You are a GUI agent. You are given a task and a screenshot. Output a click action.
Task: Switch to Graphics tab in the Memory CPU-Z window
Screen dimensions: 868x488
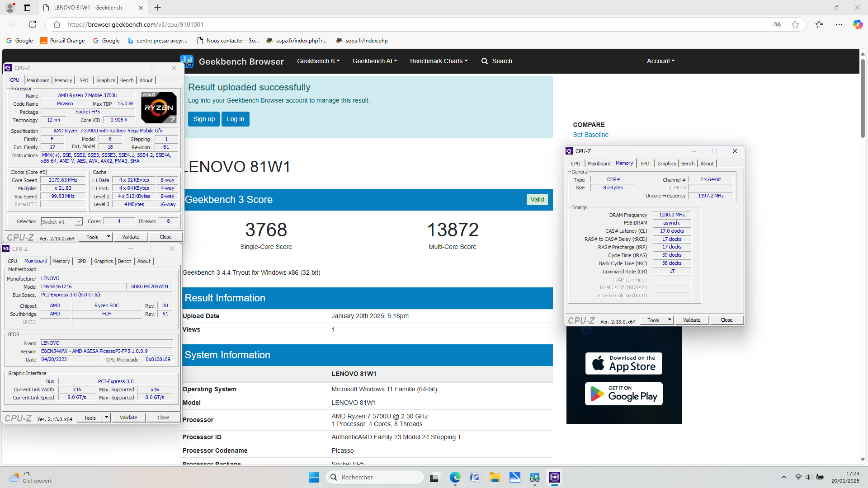coord(666,164)
